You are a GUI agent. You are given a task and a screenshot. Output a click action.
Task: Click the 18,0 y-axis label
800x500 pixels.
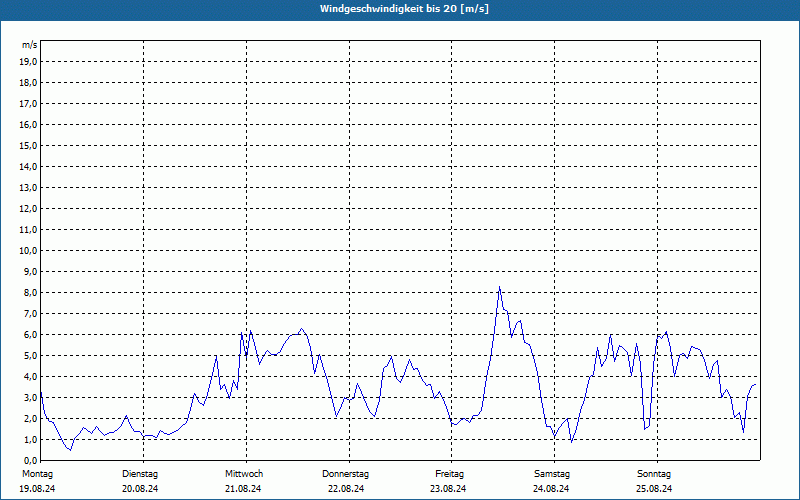pos(28,83)
